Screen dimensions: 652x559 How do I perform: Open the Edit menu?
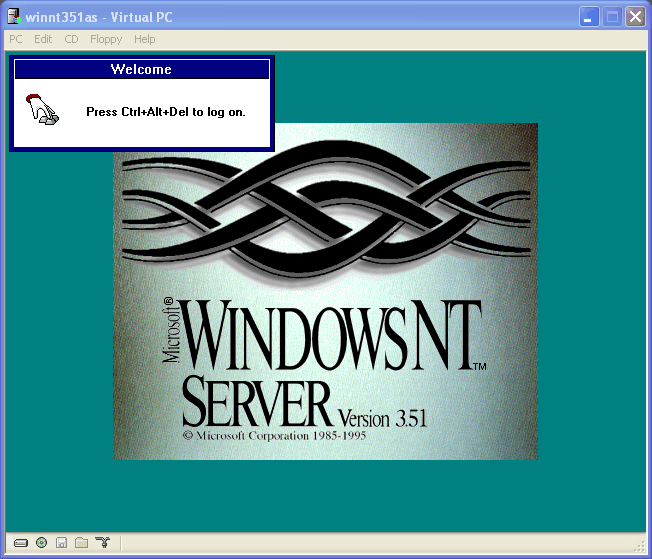(43, 39)
